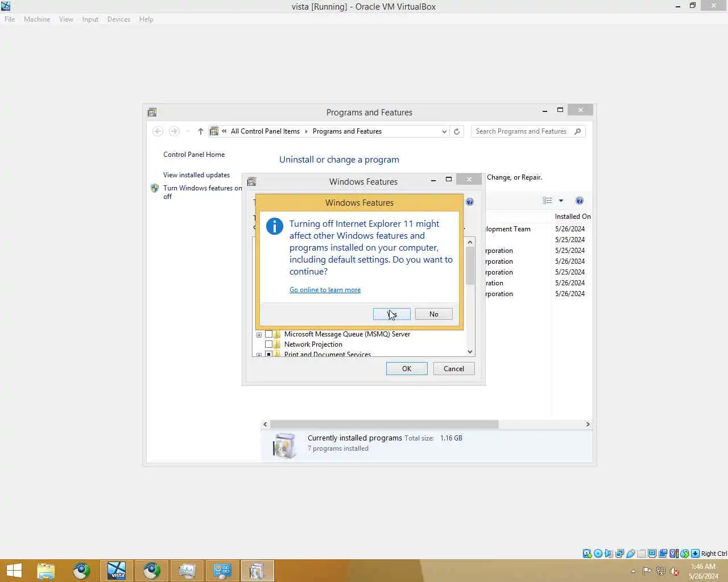The image size is (728, 582).
Task: Click the Up arrow navigation icon
Action: pyautogui.click(x=201, y=131)
